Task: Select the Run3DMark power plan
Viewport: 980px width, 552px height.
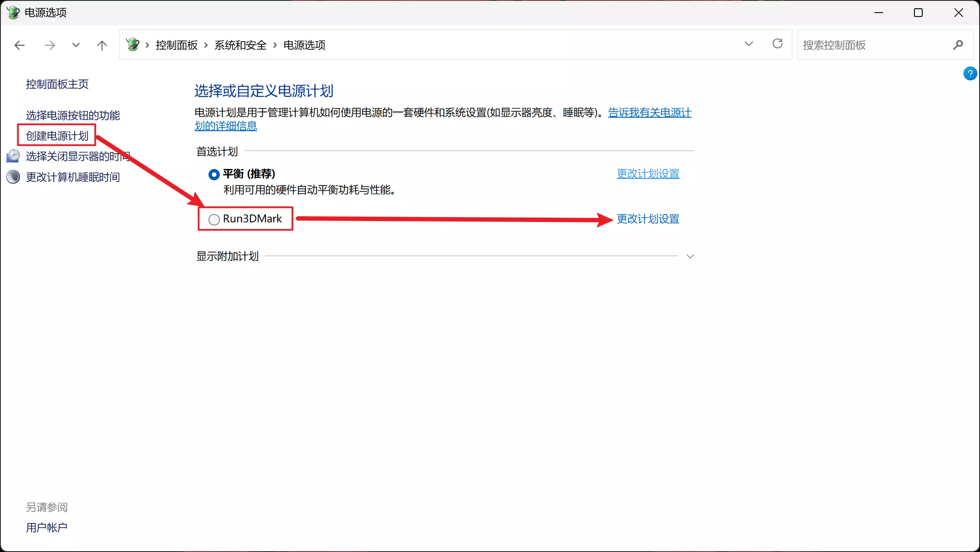Action: click(x=214, y=220)
